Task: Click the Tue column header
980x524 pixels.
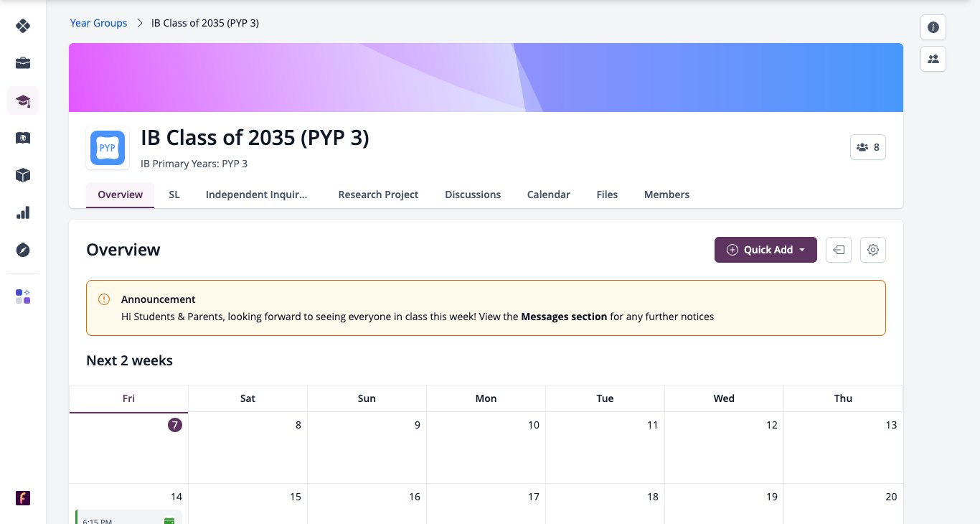Action: coord(605,398)
